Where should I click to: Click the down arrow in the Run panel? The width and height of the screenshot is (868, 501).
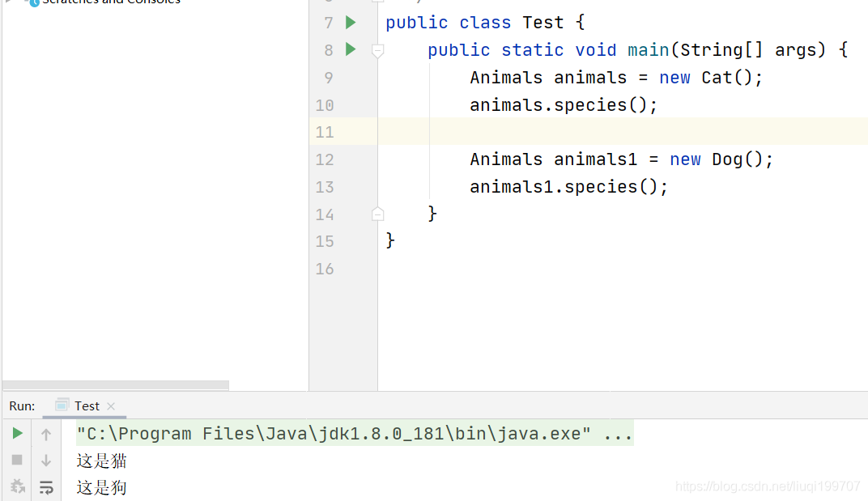tap(46, 460)
